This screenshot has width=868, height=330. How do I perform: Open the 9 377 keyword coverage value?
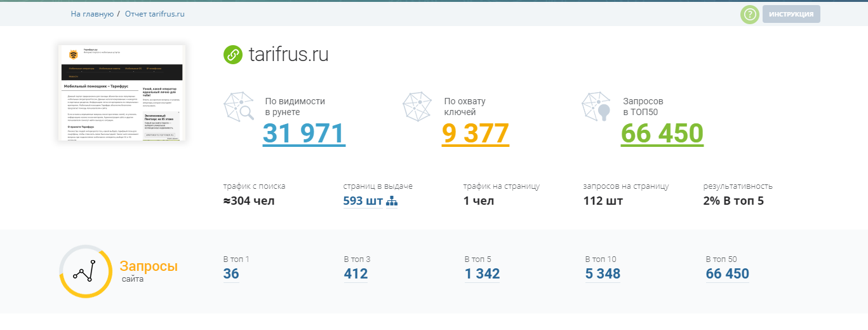tap(476, 134)
